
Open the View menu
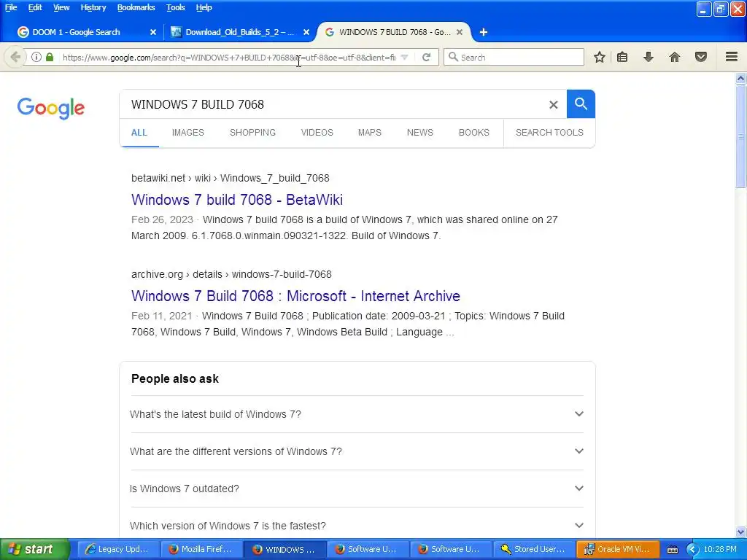coord(61,7)
